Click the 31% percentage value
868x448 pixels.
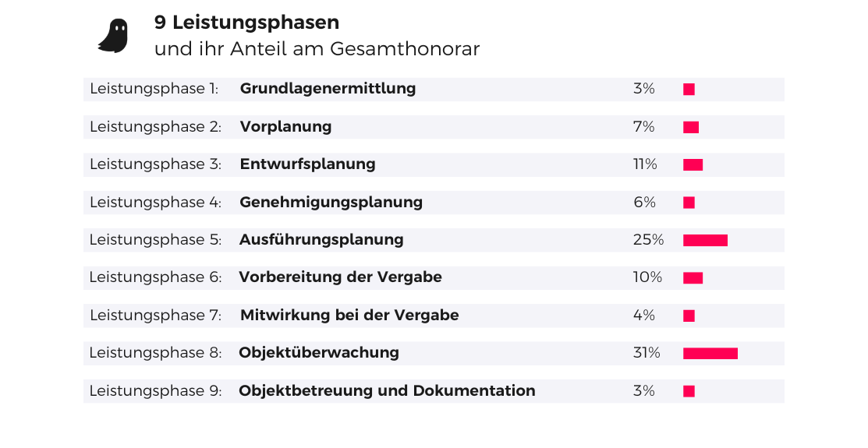(x=647, y=353)
